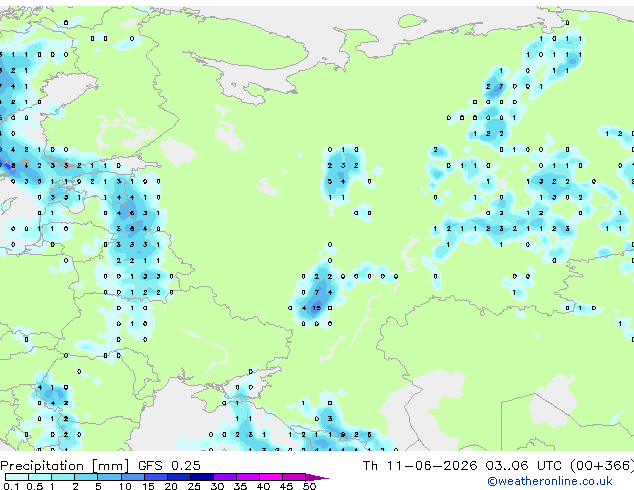Click the 1–2 mm legend swatch

coord(63,477)
